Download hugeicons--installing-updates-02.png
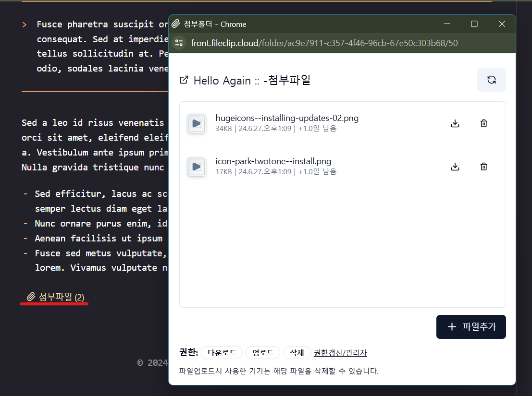This screenshot has width=532, height=396. (x=455, y=123)
